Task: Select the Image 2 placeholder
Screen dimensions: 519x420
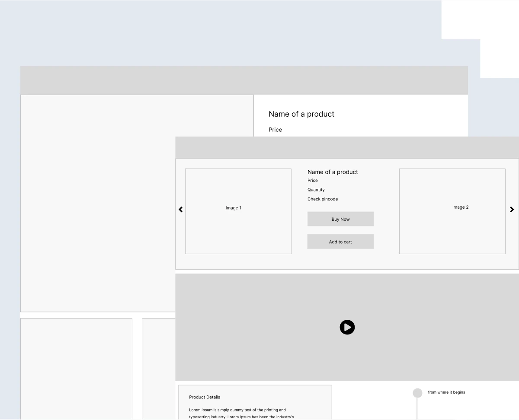Action: pos(452,211)
